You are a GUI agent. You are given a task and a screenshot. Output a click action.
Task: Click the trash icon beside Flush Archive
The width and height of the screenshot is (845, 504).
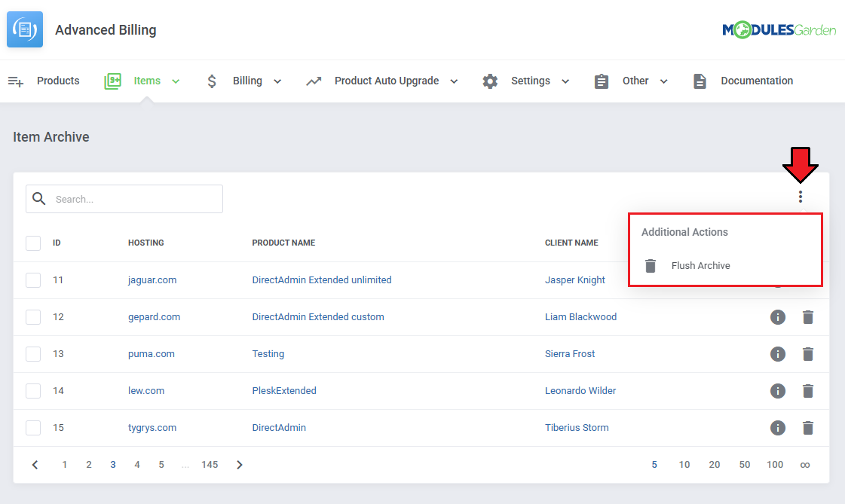(x=651, y=265)
